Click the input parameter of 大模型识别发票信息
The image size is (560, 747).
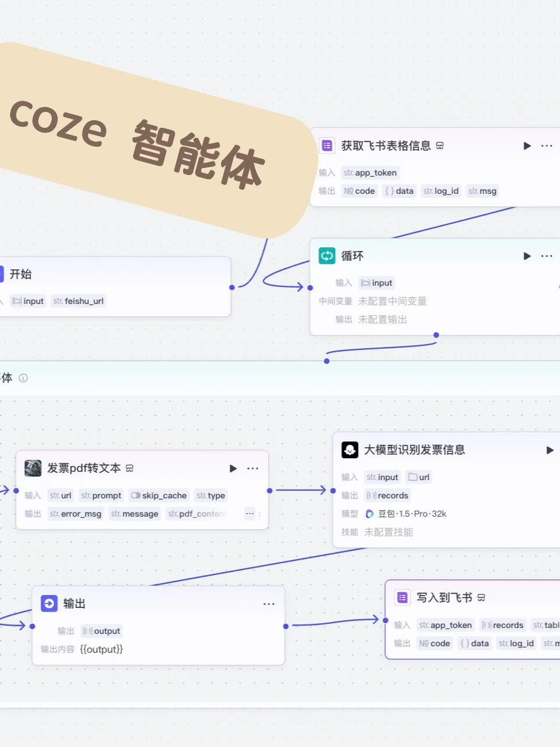[x=382, y=477]
